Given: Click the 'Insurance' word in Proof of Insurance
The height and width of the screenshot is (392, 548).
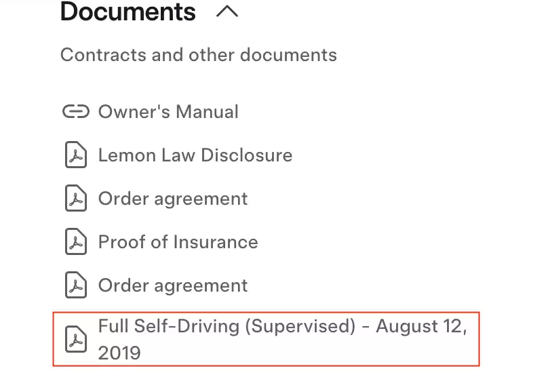Looking at the screenshot, I should (x=215, y=241).
